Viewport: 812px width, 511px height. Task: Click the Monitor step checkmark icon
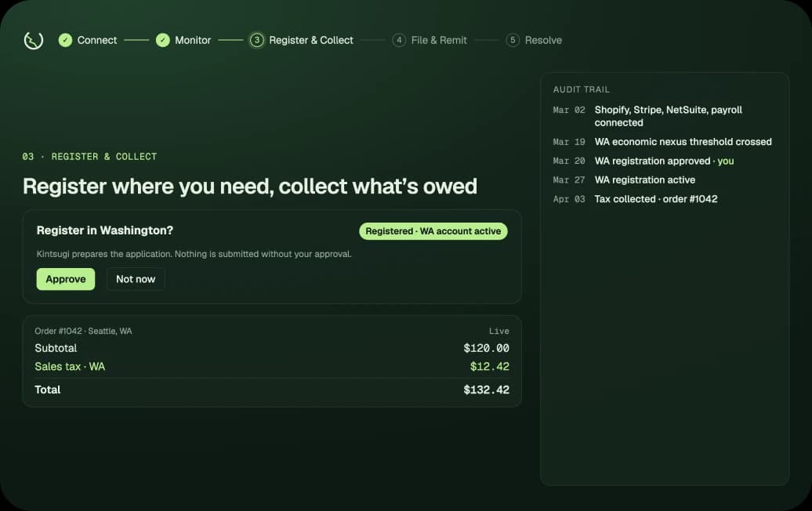(x=162, y=40)
